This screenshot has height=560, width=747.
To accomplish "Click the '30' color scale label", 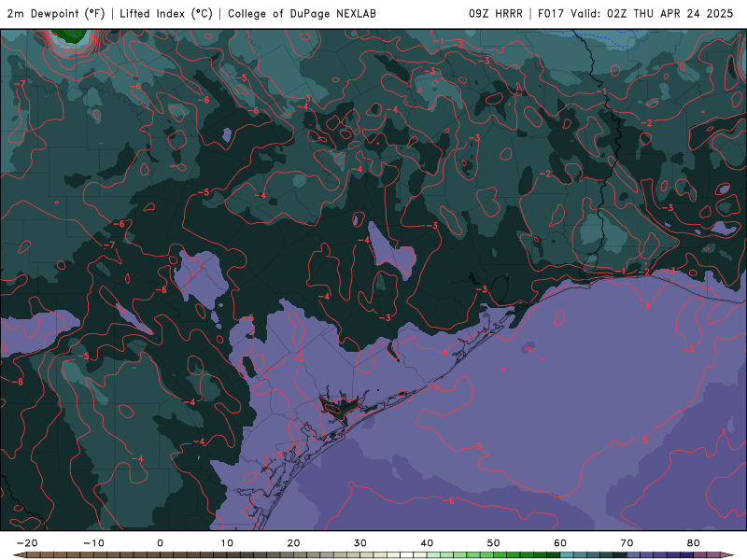I will tap(360, 543).
